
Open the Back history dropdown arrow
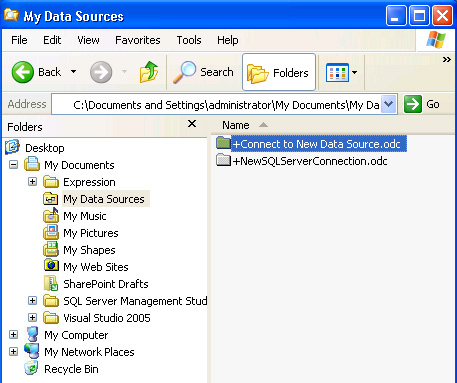pyautogui.click(x=73, y=72)
